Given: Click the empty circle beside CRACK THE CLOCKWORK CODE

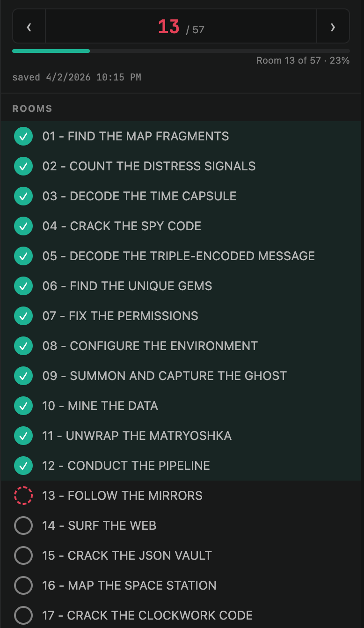Looking at the screenshot, I should 23,615.
